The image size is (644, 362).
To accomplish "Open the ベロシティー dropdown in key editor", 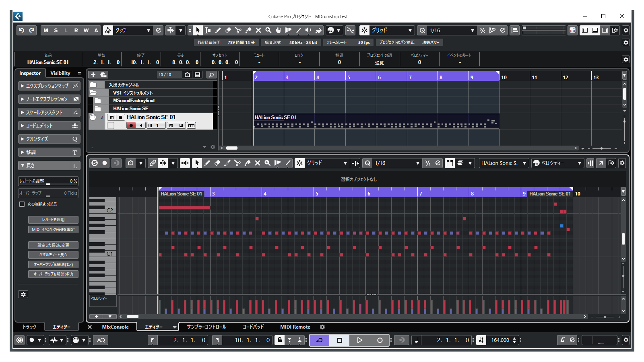I will 557,163.
